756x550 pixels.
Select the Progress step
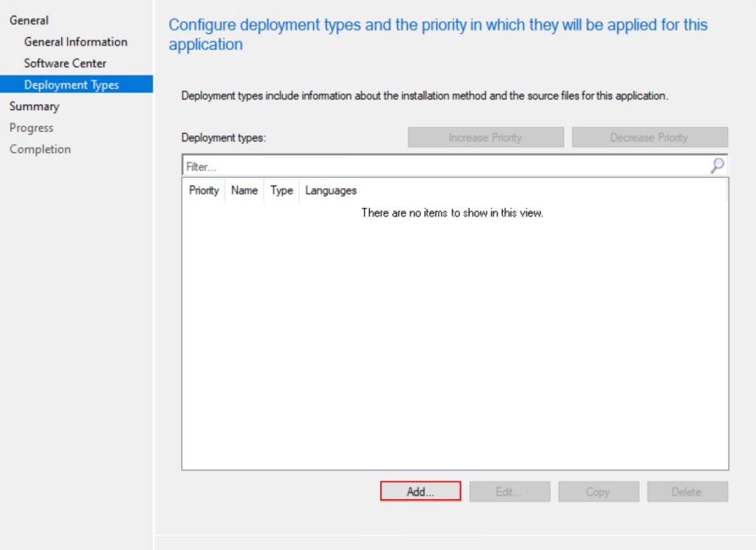tap(31, 128)
